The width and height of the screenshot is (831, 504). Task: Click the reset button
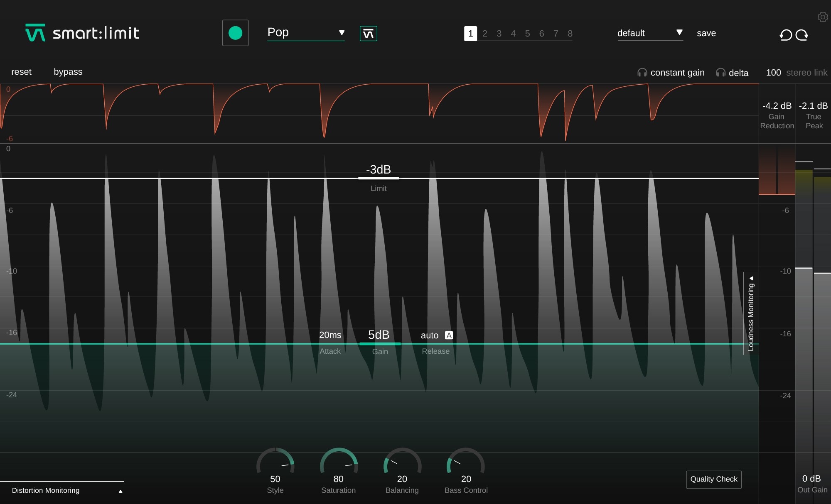pos(21,71)
